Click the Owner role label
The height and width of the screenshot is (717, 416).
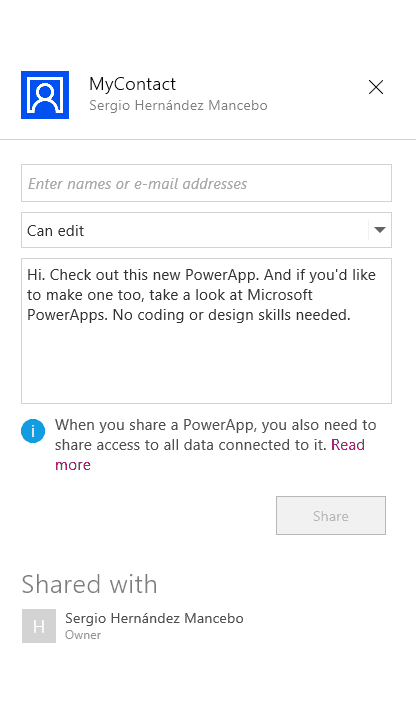pyautogui.click(x=83, y=635)
